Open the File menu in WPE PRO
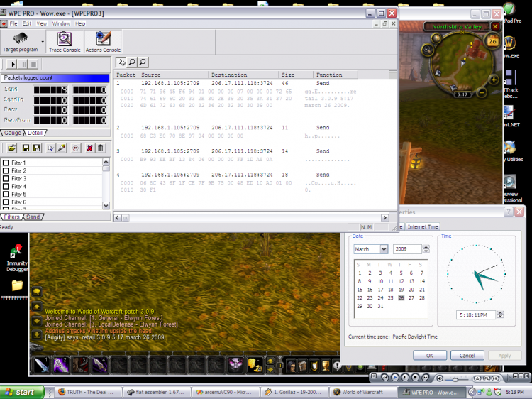This screenshot has width=532, height=399. [x=13, y=23]
